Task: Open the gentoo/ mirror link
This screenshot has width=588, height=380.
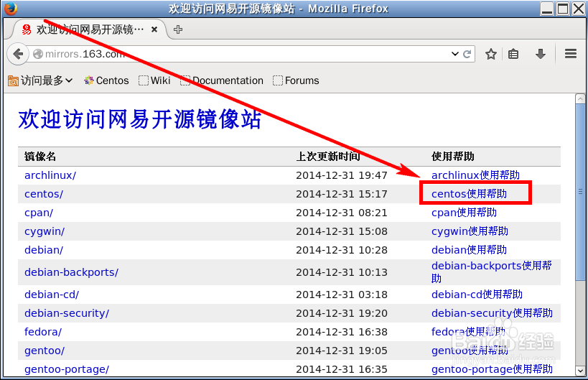Action: (x=45, y=351)
